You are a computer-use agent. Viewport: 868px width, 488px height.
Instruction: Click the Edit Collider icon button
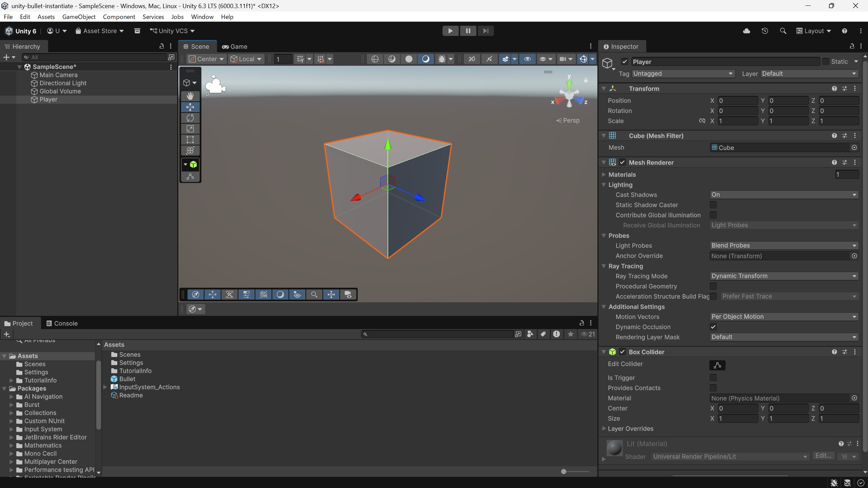coord(717,365)
